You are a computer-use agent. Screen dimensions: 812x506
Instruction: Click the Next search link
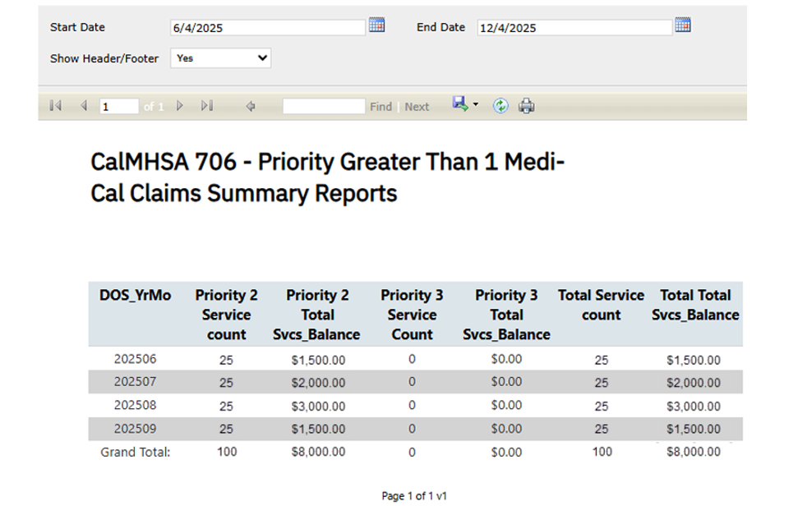click(x=417, y=107)
